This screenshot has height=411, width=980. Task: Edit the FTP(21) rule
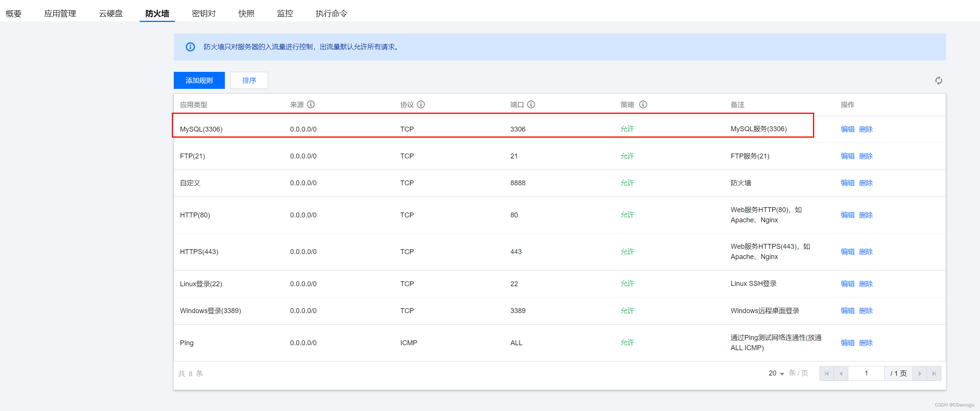847,156
